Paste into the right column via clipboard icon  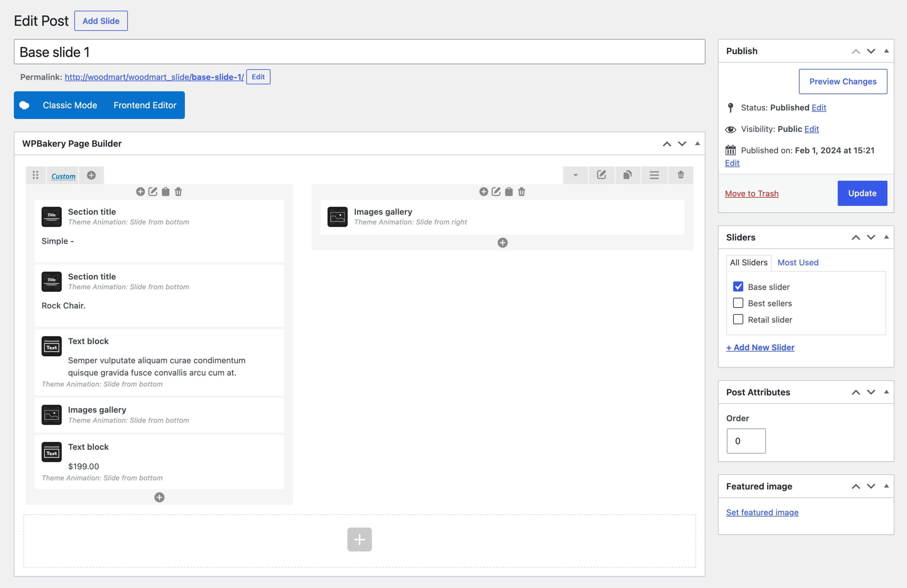pyautogui.click(x=509, y=192)
